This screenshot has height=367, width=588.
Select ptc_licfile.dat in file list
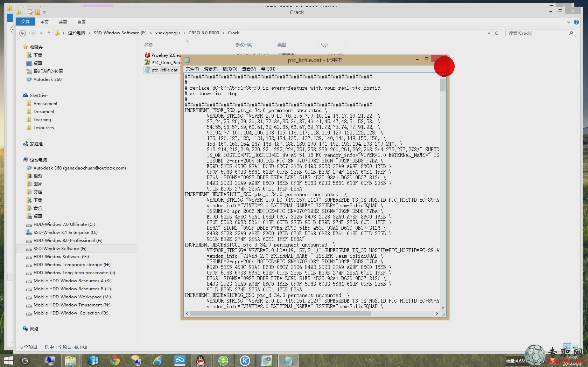[161, 70]
